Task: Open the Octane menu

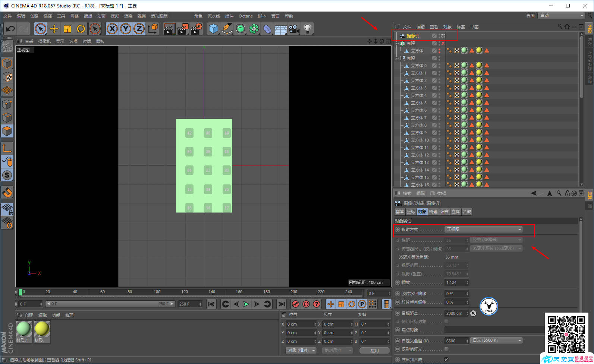Action: [x=246, y=16]
